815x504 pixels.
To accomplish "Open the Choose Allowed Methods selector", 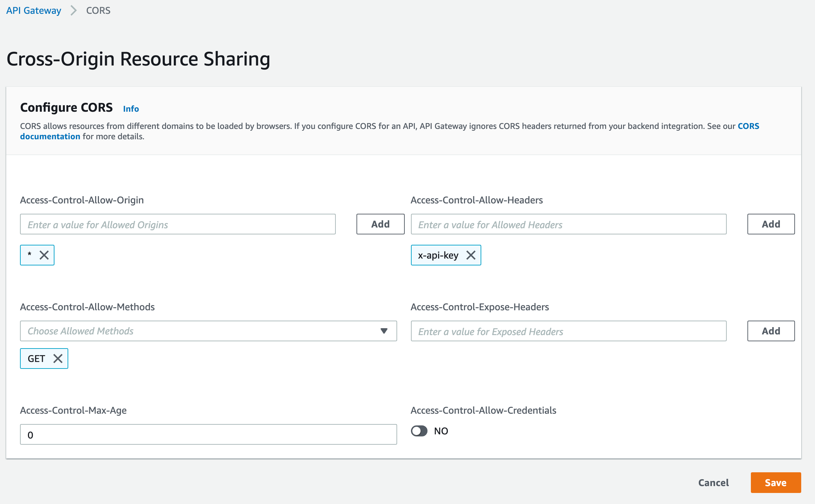I will pos(207,331).
